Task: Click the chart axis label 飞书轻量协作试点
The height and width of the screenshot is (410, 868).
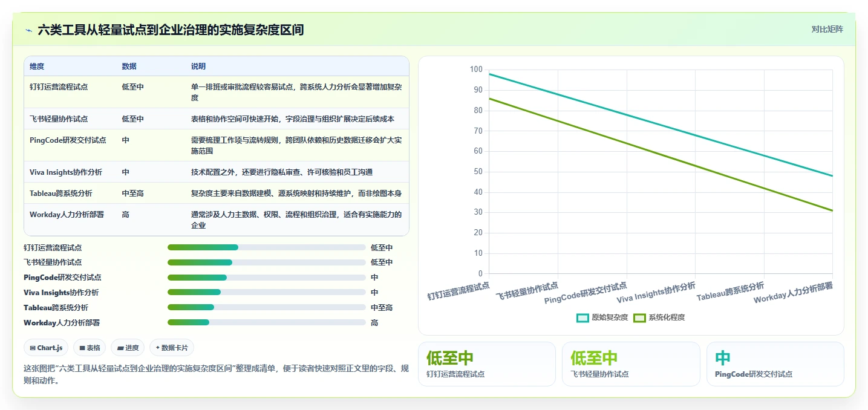Action: tap(527, 290)
